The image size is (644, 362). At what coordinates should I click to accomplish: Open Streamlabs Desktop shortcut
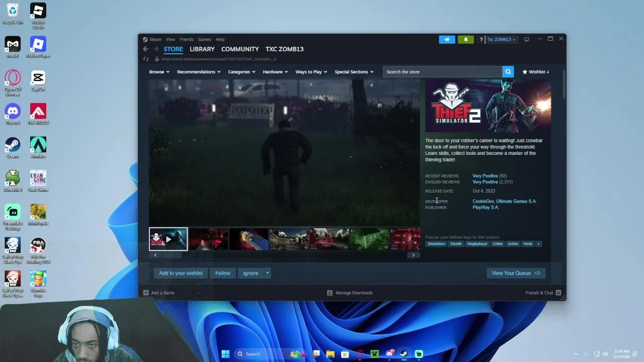13,217
